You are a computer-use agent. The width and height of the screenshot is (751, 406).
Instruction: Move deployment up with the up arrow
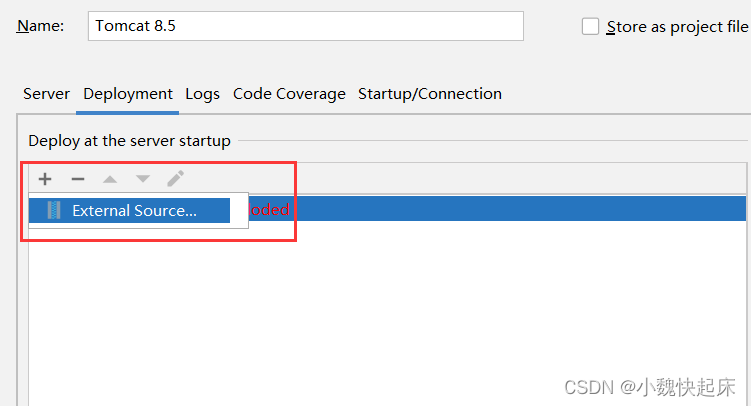[x=110, y=179]
